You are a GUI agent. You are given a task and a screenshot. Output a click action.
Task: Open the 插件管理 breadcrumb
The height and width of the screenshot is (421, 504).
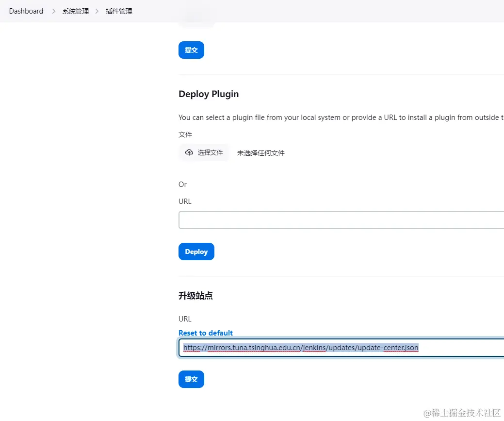point(119,11)
